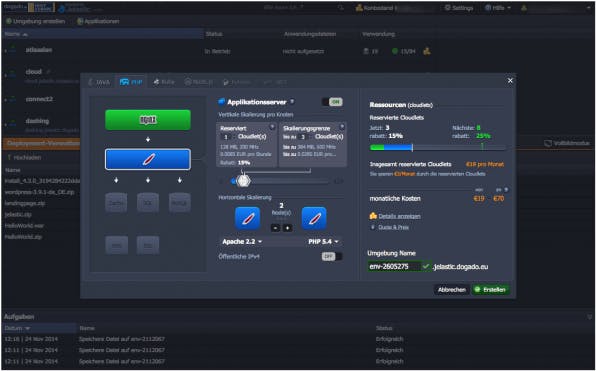Select the wordpress-3.9.1-de_DE.zip entry

[40, 192]
